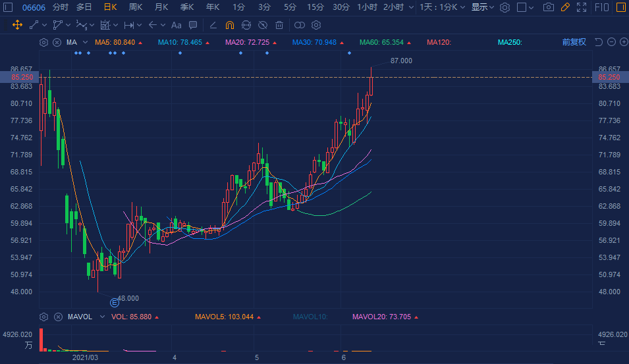
Task: Select the ruler measurement box tool
Action: click(x=105, y=25)
